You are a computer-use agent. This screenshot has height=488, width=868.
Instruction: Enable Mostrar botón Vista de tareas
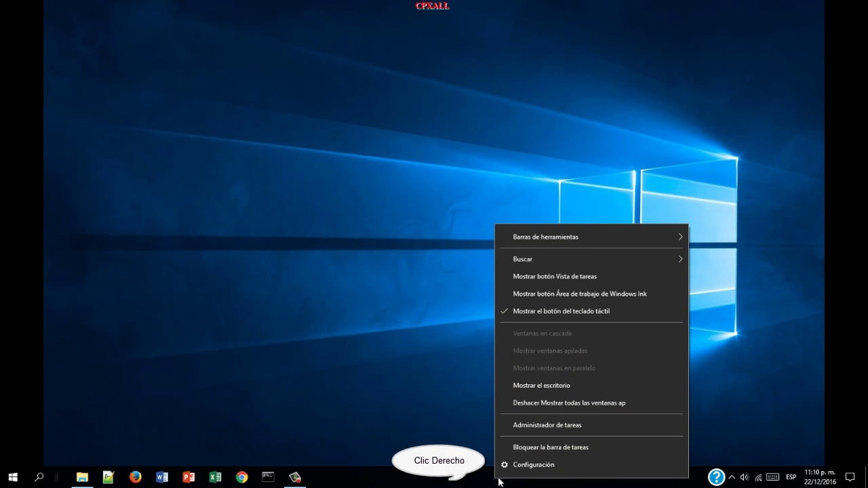click(591, 277)
